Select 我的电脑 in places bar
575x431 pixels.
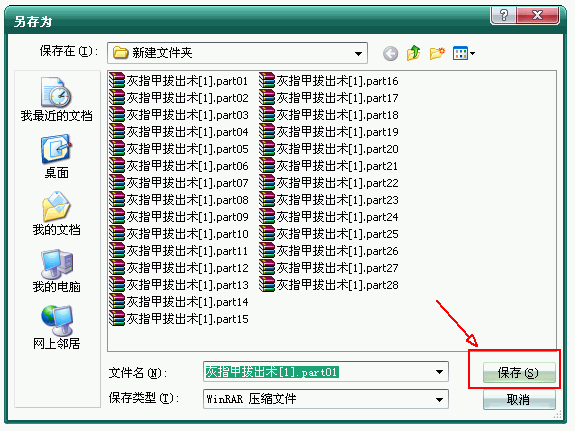click(56, 271)
